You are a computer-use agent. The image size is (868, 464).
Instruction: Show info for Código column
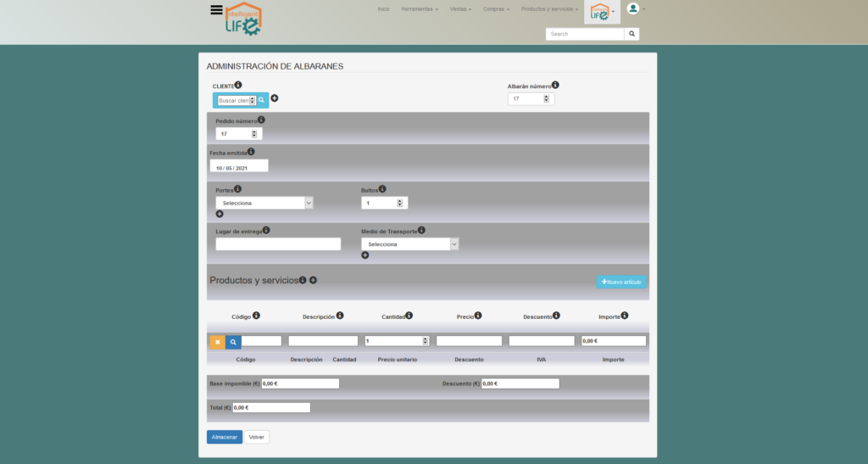[x=256, y=316]
